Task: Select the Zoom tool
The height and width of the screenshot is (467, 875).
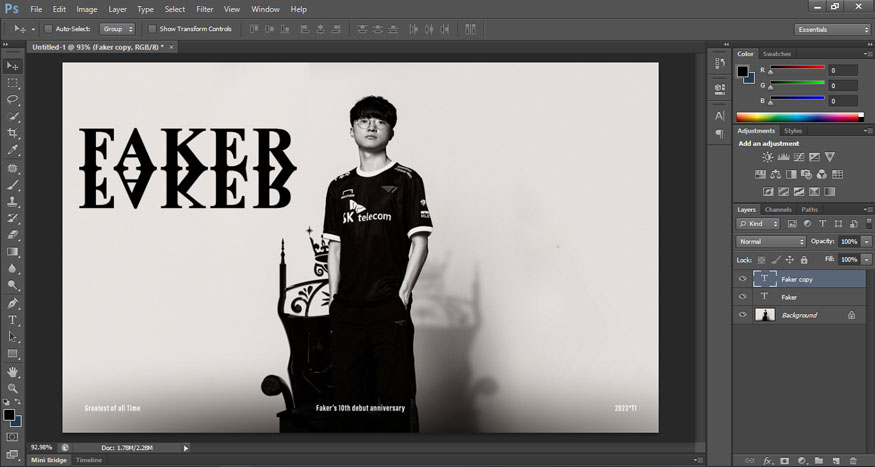Action: pyautogui.click(x=12, y=388)
